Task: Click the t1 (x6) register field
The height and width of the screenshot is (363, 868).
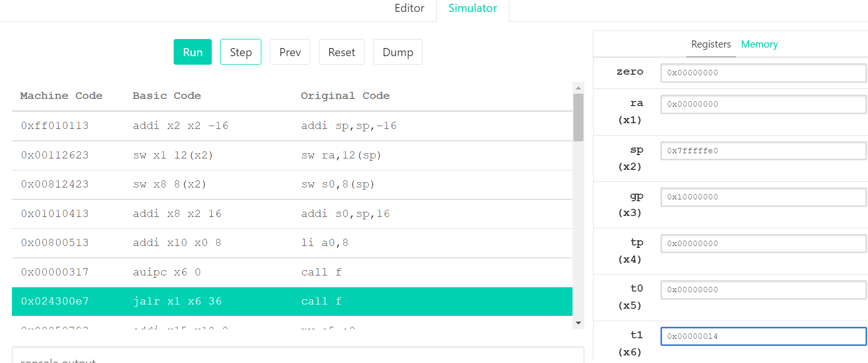Action: click(x=763, y=336)
